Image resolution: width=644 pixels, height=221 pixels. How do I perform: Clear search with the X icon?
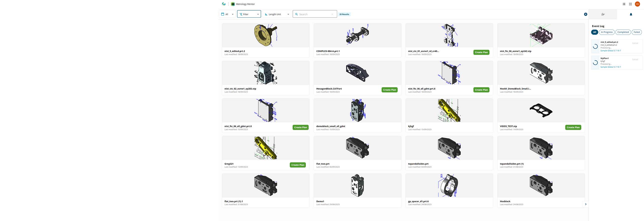tap(332, 14)
